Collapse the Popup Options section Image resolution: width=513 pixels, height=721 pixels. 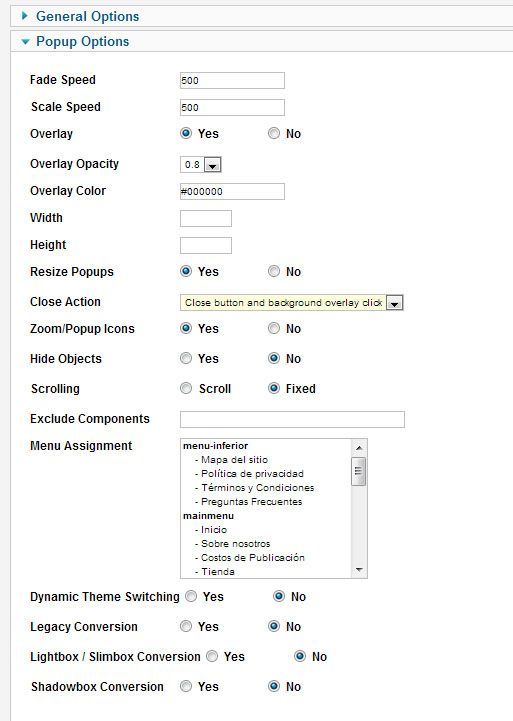[82, 41]
